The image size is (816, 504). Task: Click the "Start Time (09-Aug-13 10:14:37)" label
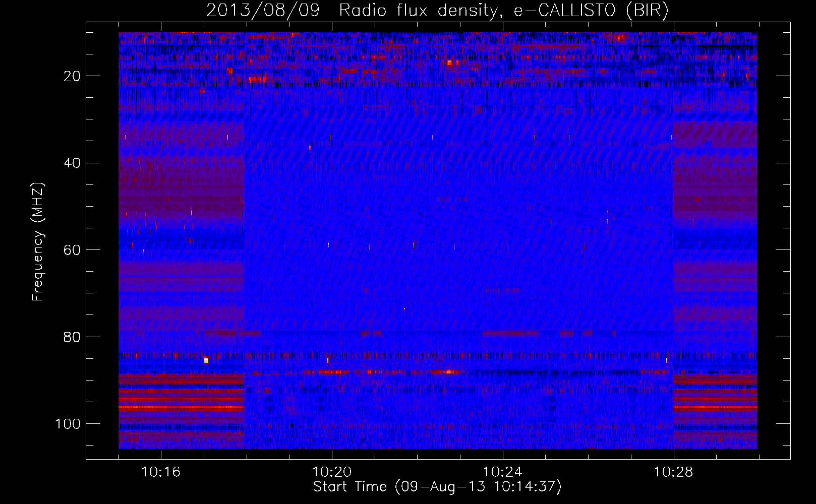[x=437, y=487]
